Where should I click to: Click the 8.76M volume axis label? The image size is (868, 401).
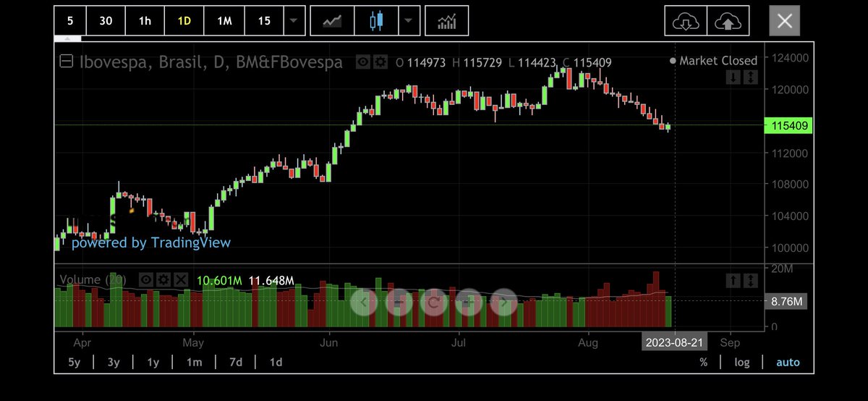[785, 301]
